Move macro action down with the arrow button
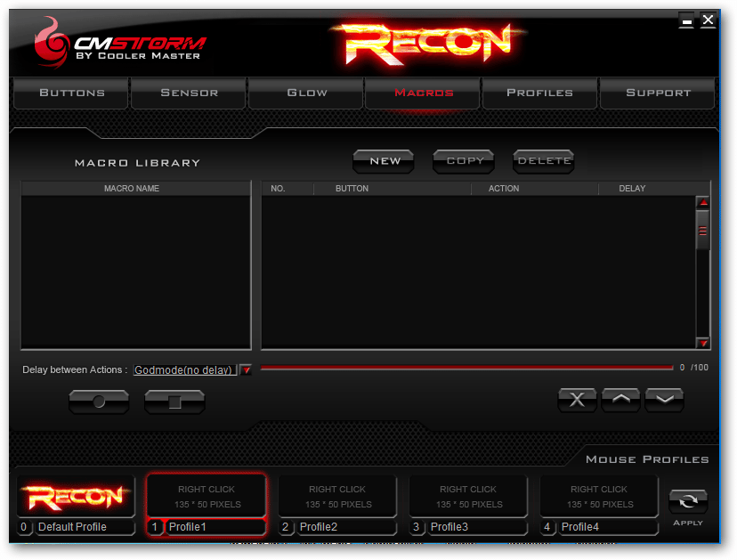This screenshot has width=737, height=560. click(664, 401)
